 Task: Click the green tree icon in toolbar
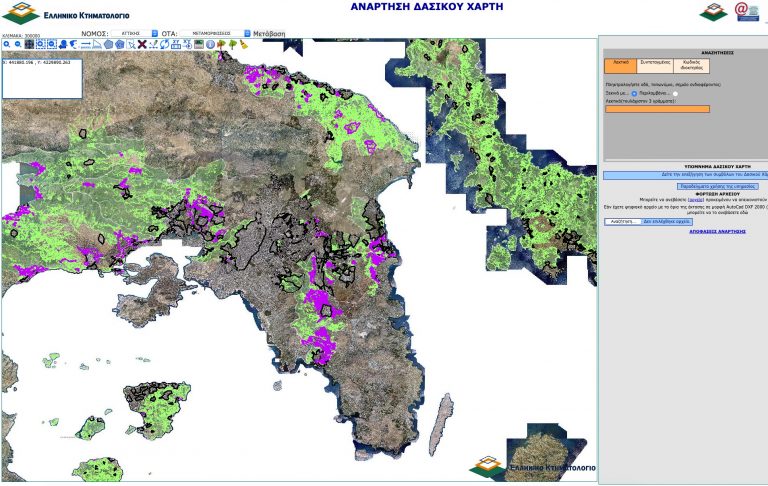232,44
